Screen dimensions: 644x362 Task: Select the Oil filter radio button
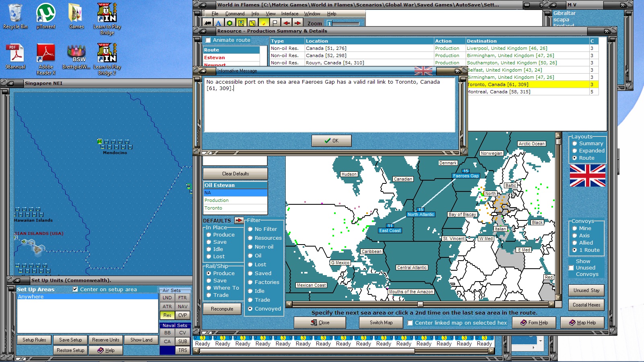click(x=250, y=256)
